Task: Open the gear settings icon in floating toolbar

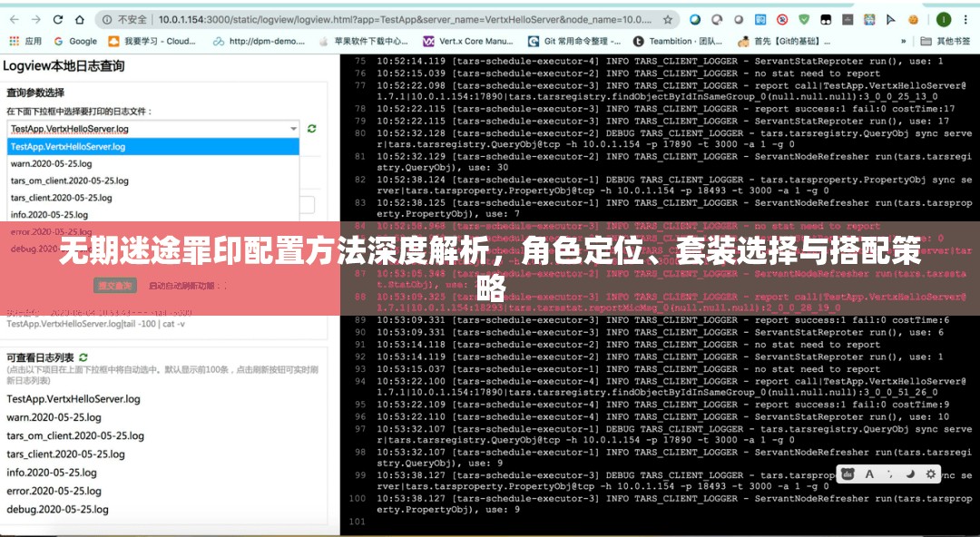Action: click(931, 474)
